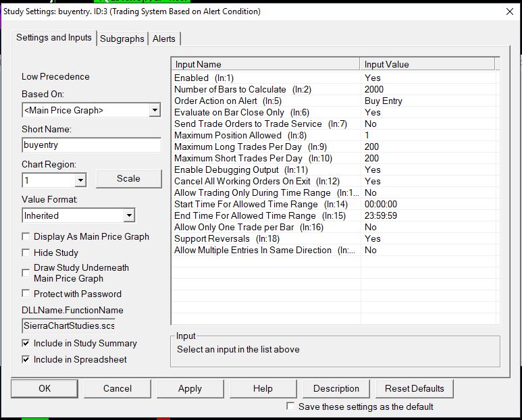Open the Chart Region dropdown
Viewport: 522px width, 420px height.
80,180
